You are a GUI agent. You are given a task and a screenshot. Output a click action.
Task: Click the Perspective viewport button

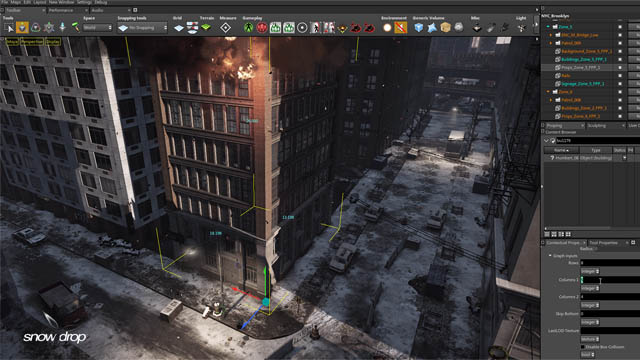32,42
